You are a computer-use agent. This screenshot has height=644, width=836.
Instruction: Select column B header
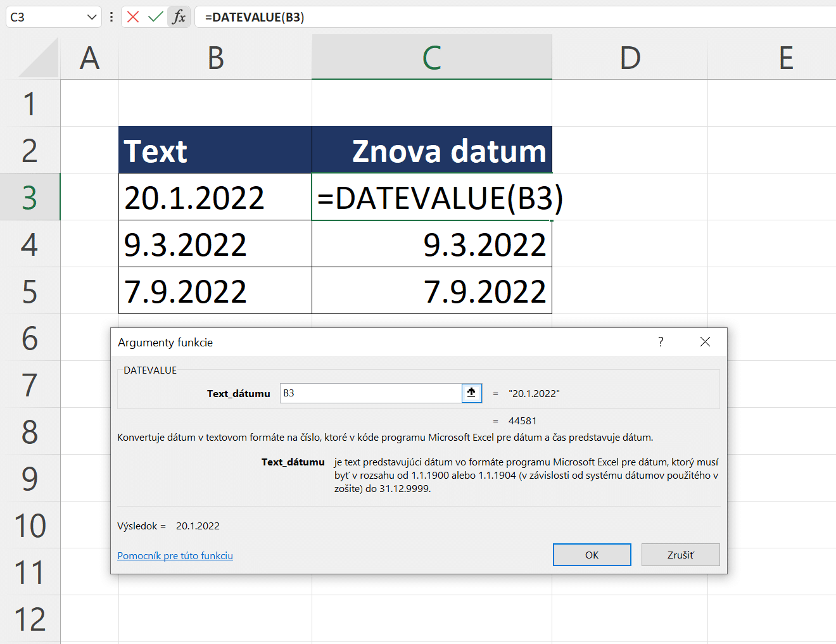point(215,58)
